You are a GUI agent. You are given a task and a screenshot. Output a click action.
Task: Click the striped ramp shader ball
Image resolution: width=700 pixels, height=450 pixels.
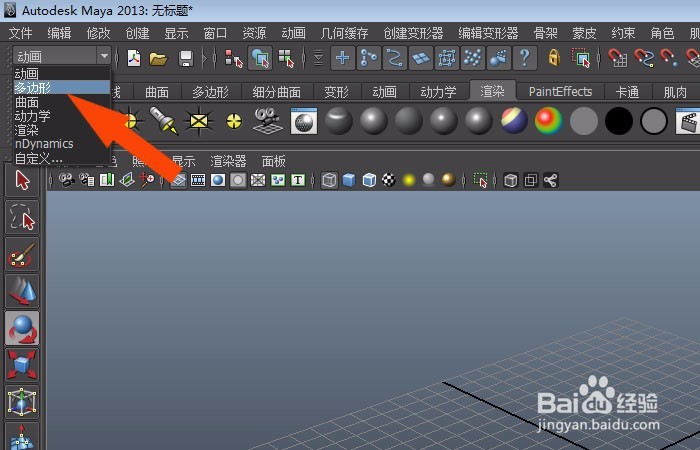[x=514, y=121]
